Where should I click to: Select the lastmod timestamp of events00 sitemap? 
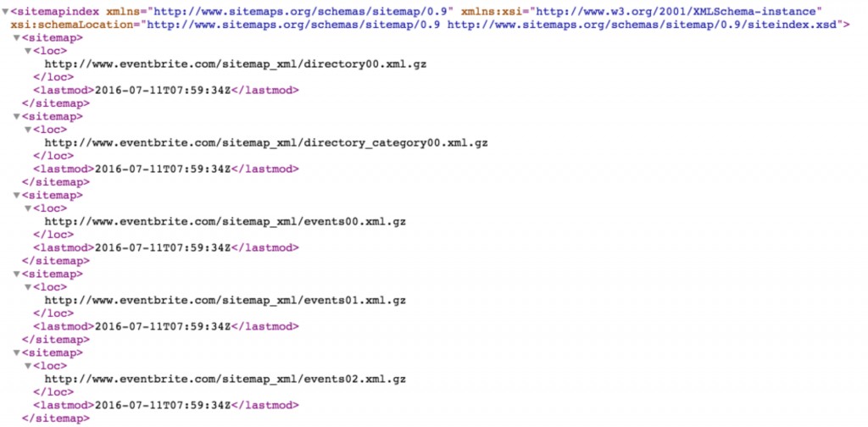point(163,247)
